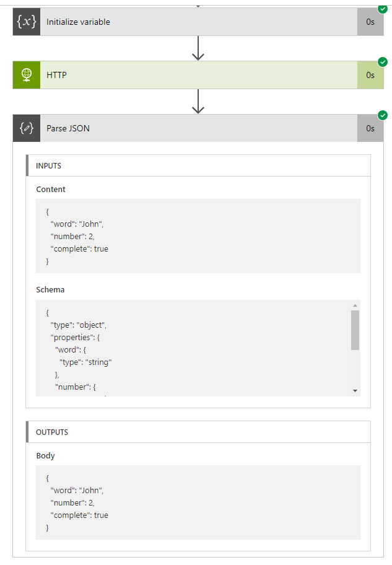The width and height of the screenshot is (392, 565).
Task: Click the Initialize variable curly-brace icon
Action: click(x=27, y=22)
